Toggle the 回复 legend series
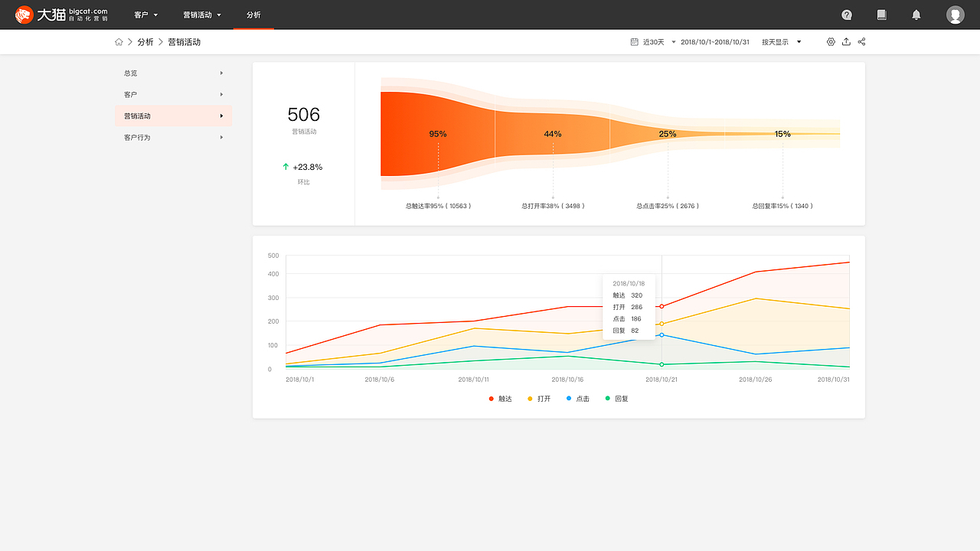The width and height of the screenshot is (980, 551). [616, 399]
